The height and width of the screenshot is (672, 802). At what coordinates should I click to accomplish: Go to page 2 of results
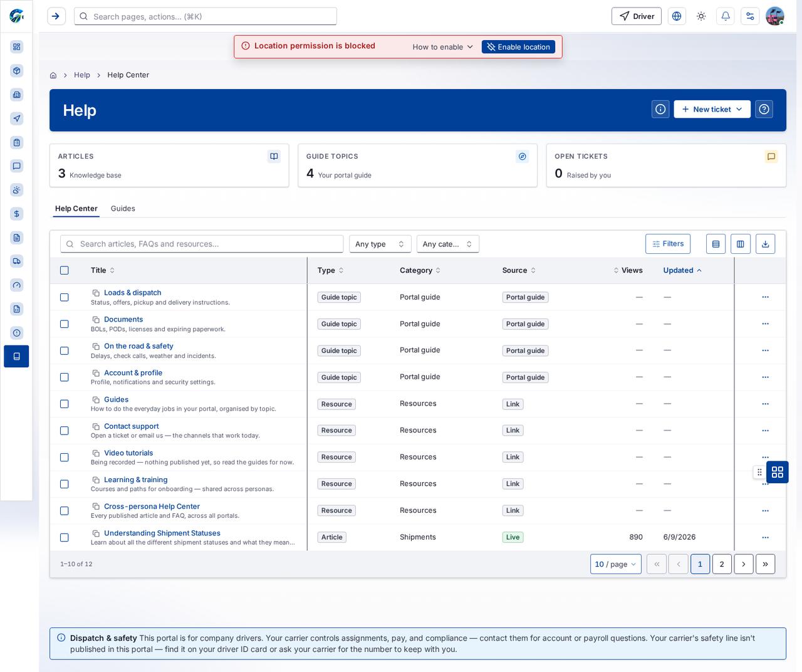[722, 564]
